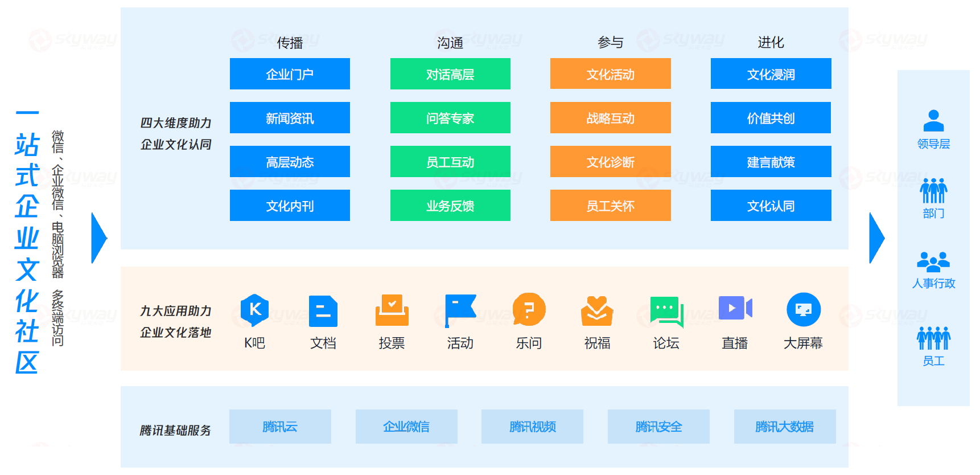Open the 乐问 question icon

click(x=529, y=310)
